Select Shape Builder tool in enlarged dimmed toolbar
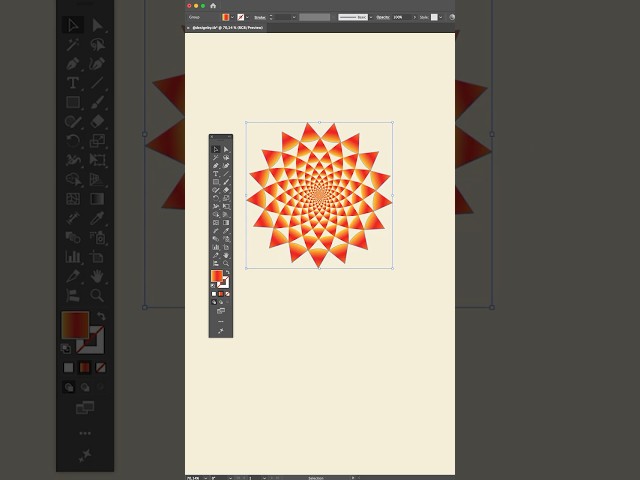This screenshot has height=480, width=640. click(x=73, y=179)
